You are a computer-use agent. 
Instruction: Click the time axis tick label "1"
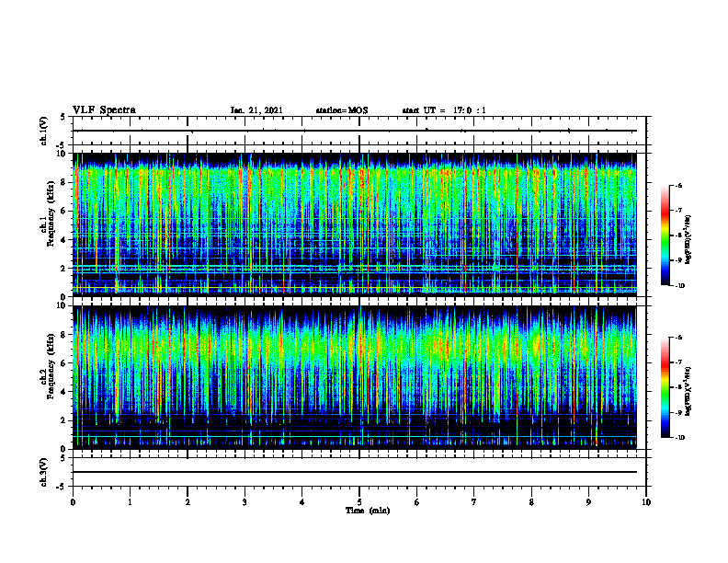pos(130,502)
